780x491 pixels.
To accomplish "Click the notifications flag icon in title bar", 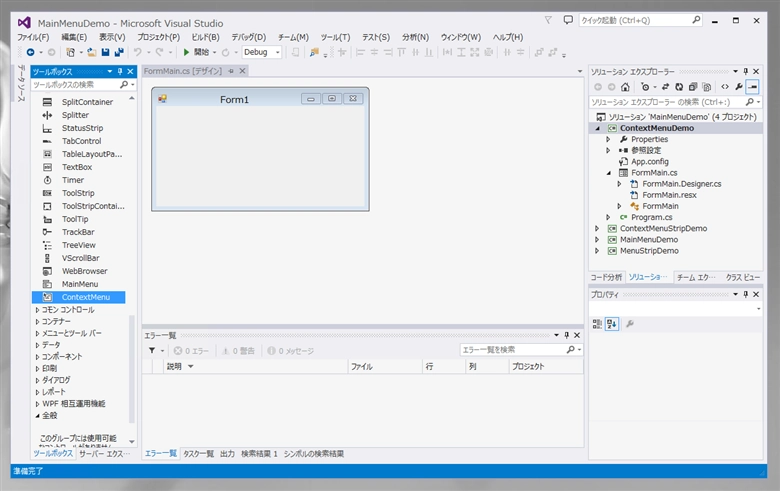I will coord(548,20).
